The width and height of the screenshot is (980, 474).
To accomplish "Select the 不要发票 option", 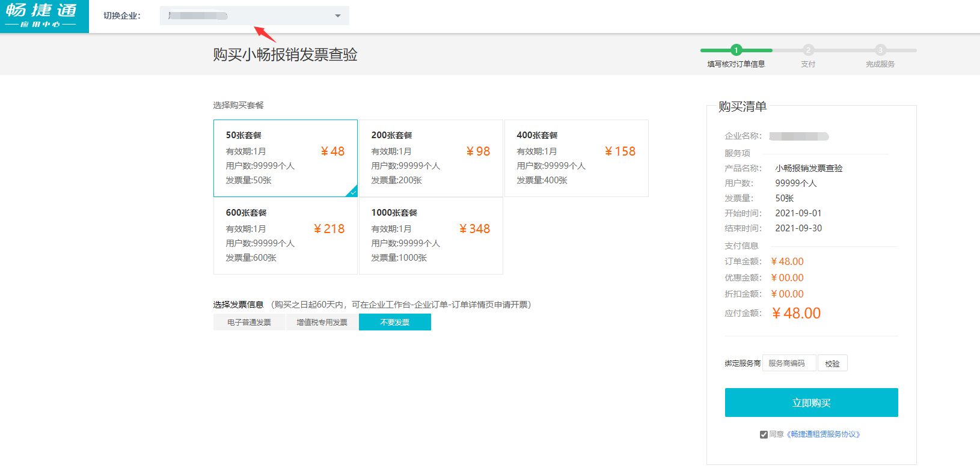I will click(394, 323).
